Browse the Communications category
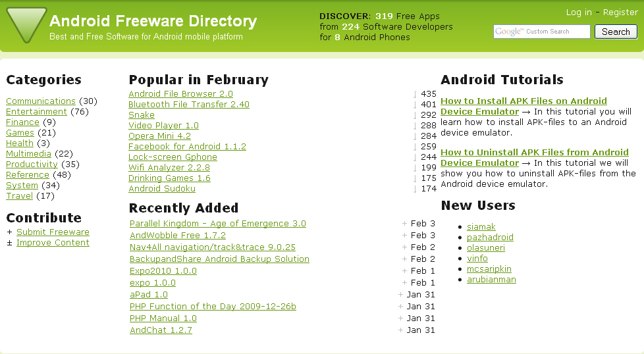Screen dimensions: 644x354 41,101
